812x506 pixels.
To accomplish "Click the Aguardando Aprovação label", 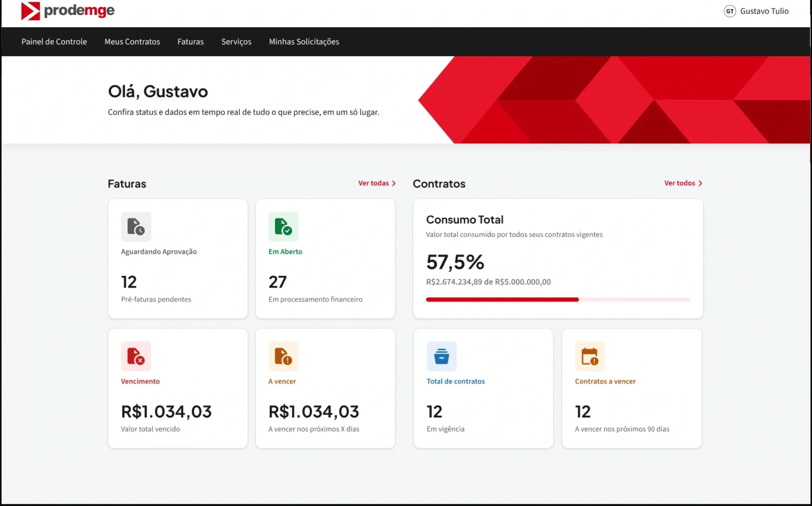I will [159, 251].
